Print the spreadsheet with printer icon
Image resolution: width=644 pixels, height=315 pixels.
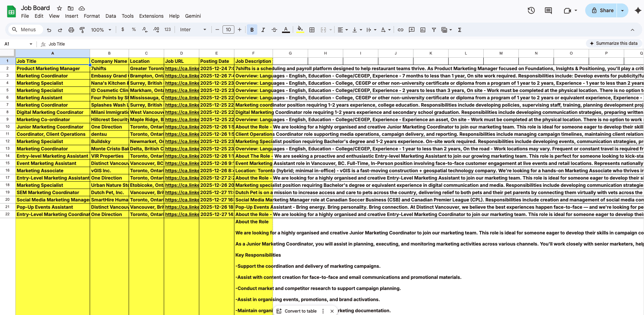coord(71,30)
